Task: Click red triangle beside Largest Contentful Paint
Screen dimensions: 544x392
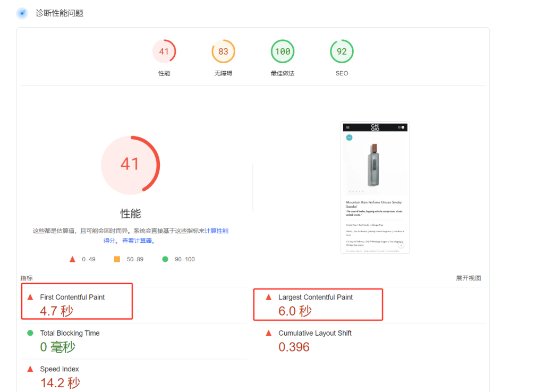Action: tap(269, 297)
